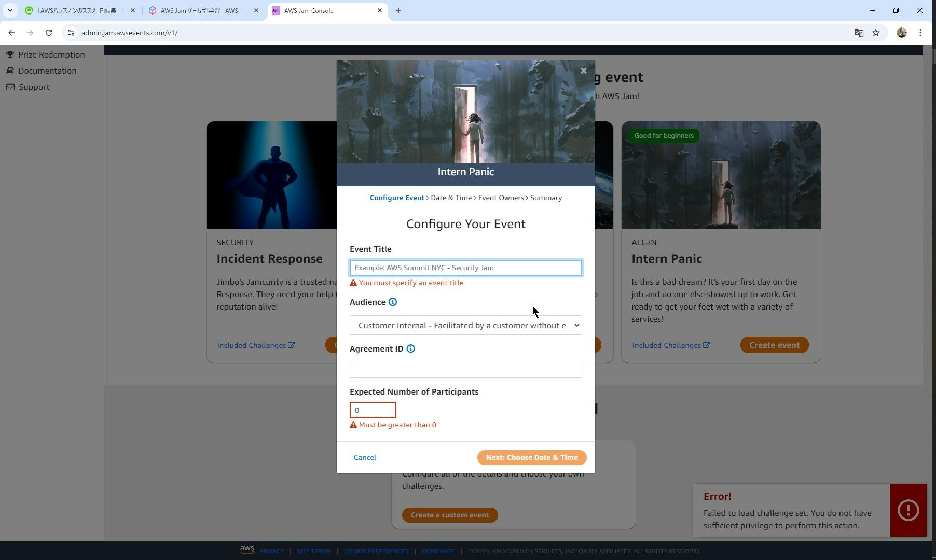The height and width of the screenshot is (560, 936).
Task: Click Create a custom event
Action: click(450, 515)
